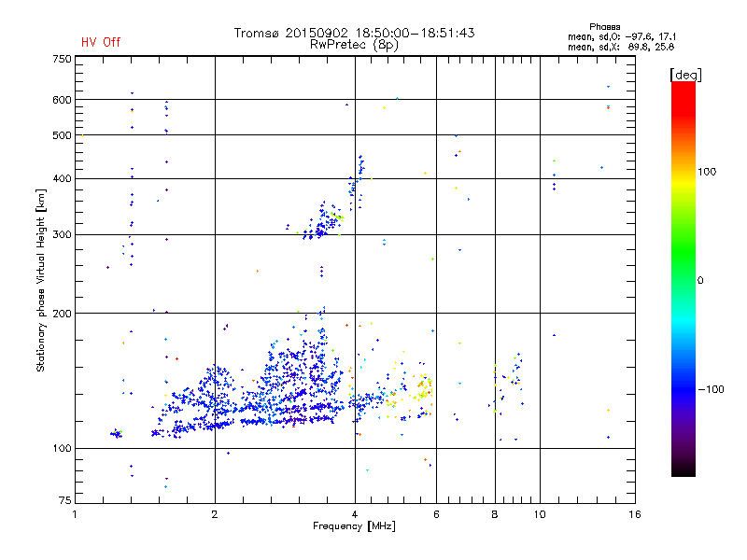The image size is (747, 560).
Task: Click x-axis tick label '6'
Action: coord(436,514)
